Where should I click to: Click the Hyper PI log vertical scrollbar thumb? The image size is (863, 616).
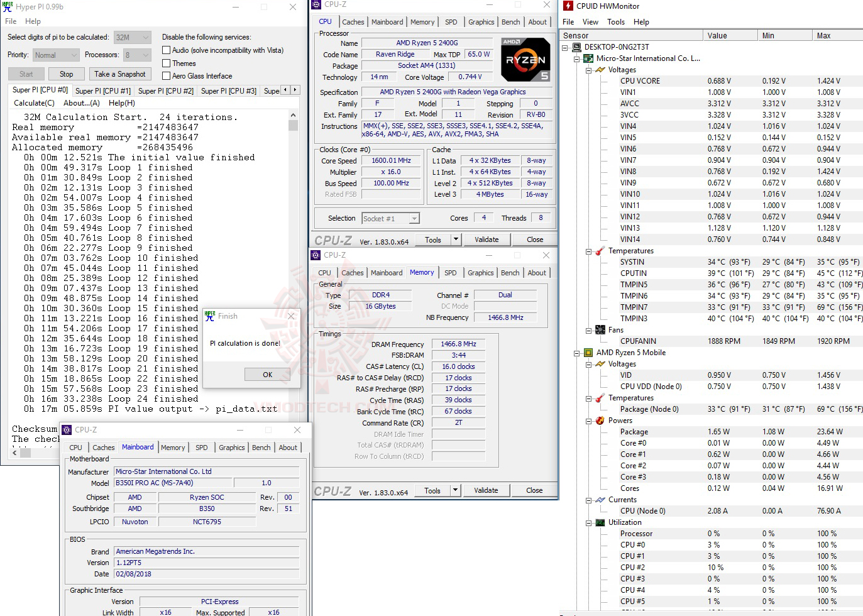293,125
